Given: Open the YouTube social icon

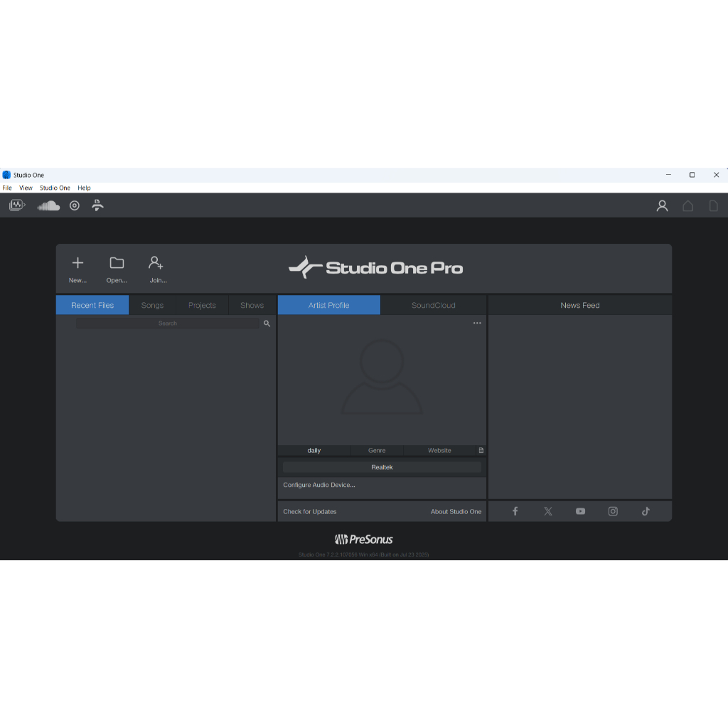Looking at the screenshot, I should (580, 511).
